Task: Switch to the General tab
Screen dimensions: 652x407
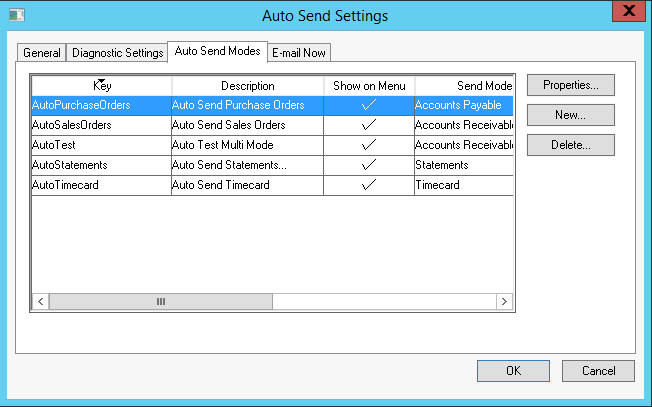Action: (x=42, y=53)
